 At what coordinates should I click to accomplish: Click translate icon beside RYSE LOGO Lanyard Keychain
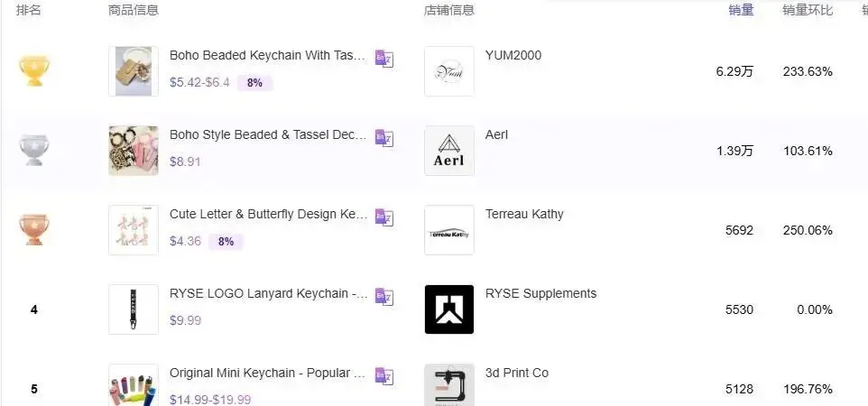click(x=384, y=297)
